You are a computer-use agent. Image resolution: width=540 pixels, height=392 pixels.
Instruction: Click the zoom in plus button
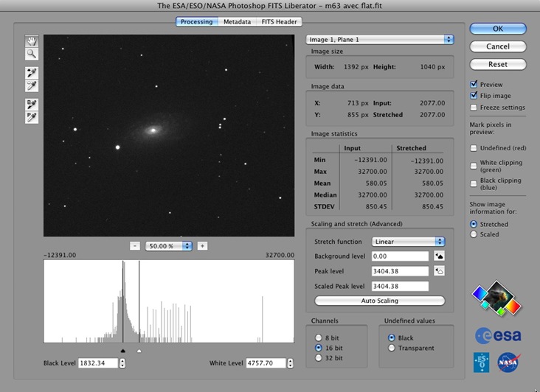click(x=202, y=246)
